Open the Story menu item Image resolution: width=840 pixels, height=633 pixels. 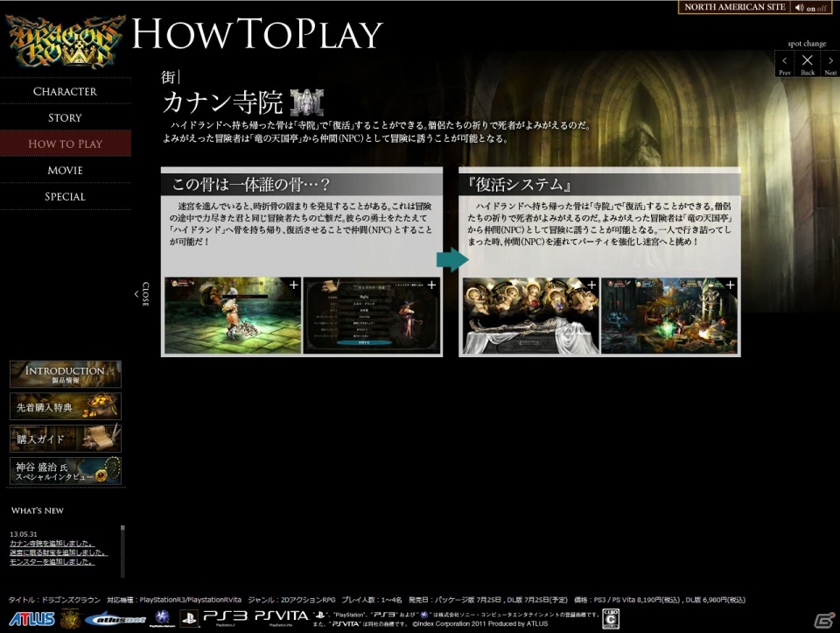pos(66,118)
